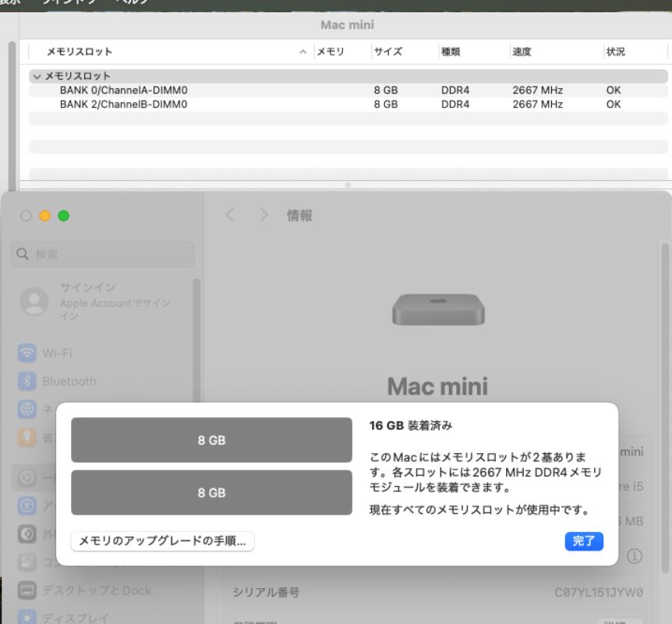This screenshot has width=672, height=624.
Task: Select the BANK 2/ChannelB-DIMM0 row
Action: click(348, 105)
